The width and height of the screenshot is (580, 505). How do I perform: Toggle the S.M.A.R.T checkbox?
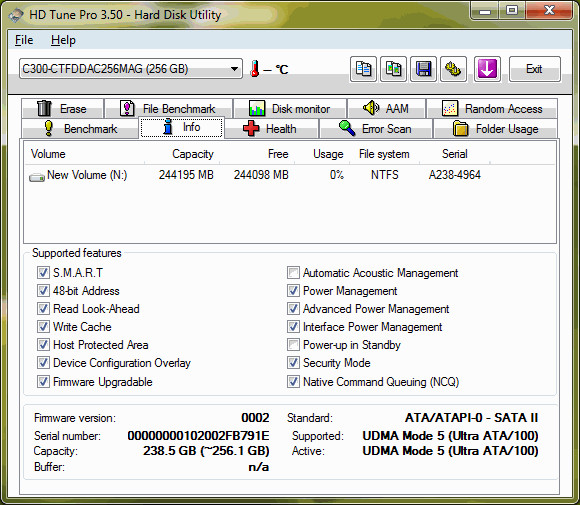point(43,273)
